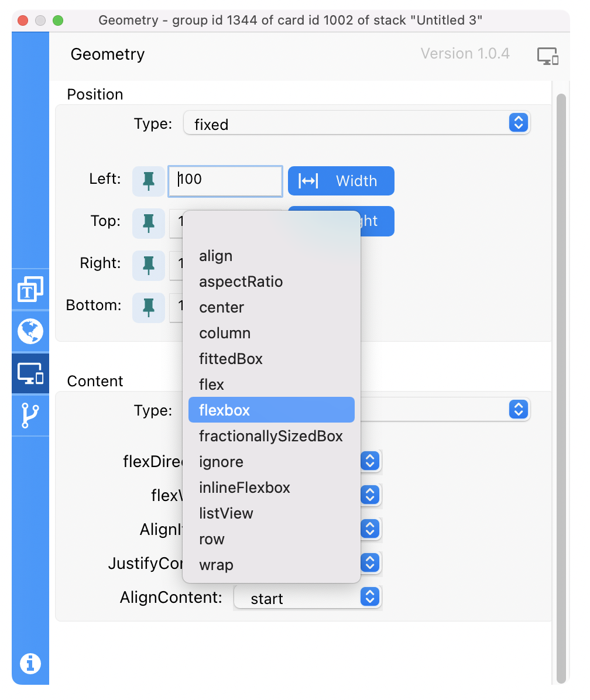Toggle the Left pin
Viewport: 590px width, 700px height.
tap(149, 181)
